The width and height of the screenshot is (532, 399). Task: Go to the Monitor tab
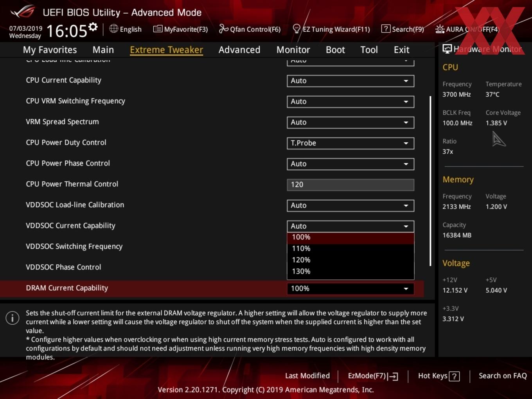[x=293, y=50]
